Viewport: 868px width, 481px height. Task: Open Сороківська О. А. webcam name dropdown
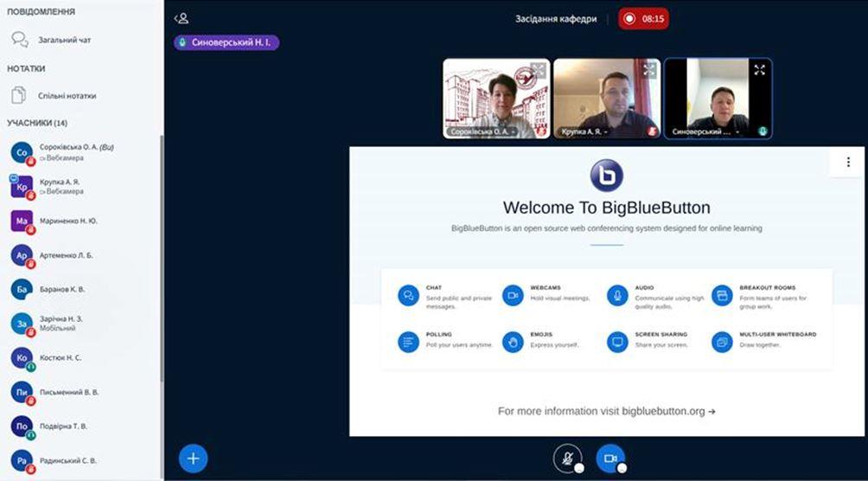click(483, 131)
